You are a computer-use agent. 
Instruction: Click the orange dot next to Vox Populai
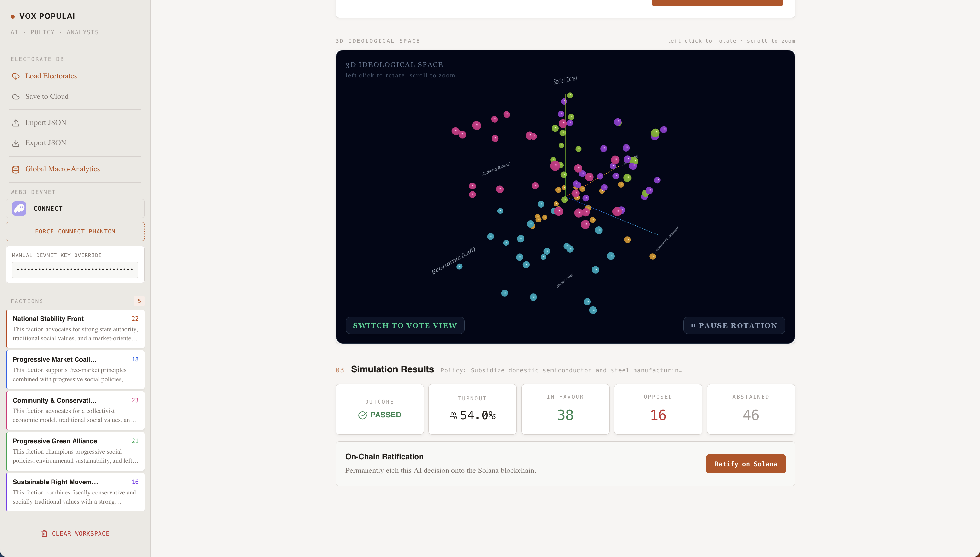point(13,17)
